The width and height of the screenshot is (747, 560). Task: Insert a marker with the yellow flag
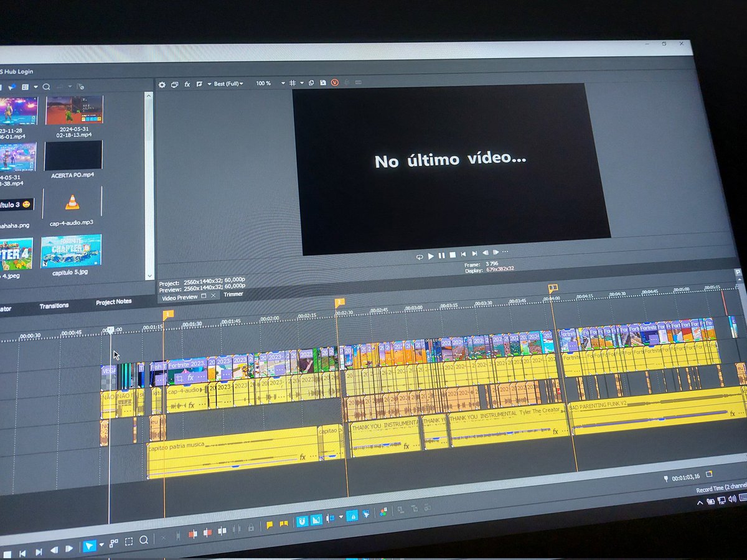click(270, 525)
